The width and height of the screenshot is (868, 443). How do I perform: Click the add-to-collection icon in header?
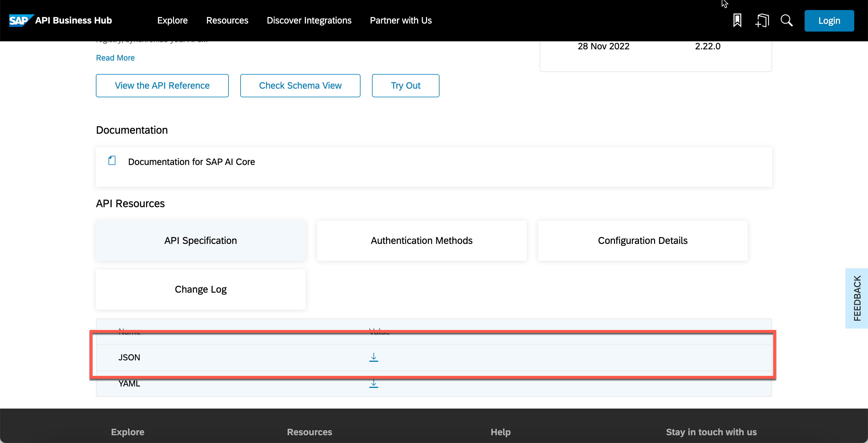[x=762, y=21]
